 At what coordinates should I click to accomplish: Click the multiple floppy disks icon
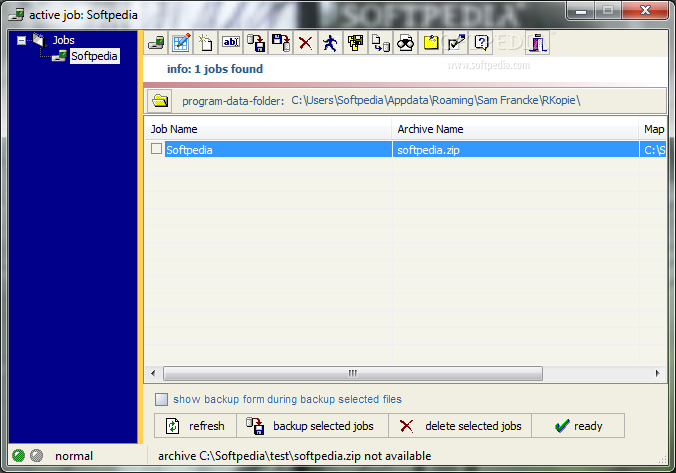[x=356, y=43]
